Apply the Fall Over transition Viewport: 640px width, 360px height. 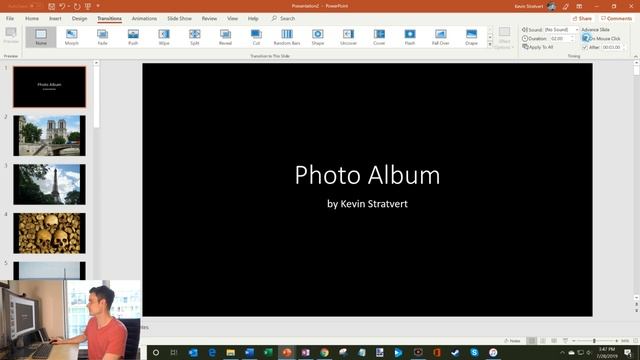tap(440, 37)
